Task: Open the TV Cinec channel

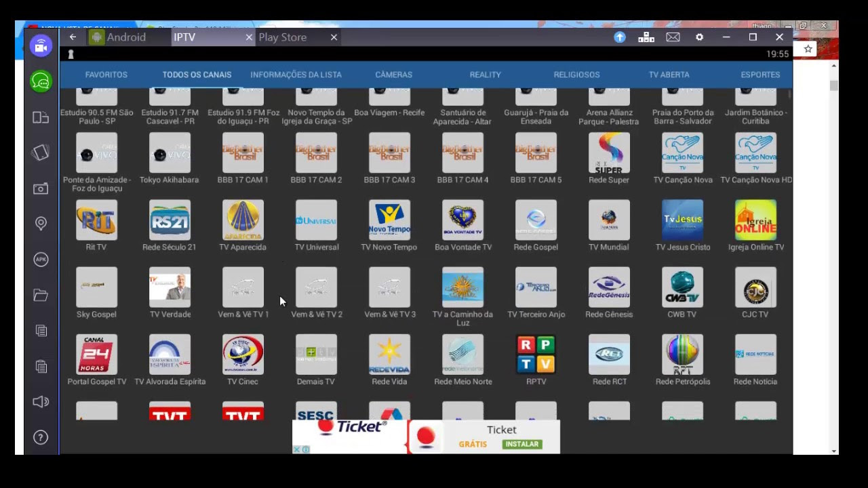Action: (243, 354)
